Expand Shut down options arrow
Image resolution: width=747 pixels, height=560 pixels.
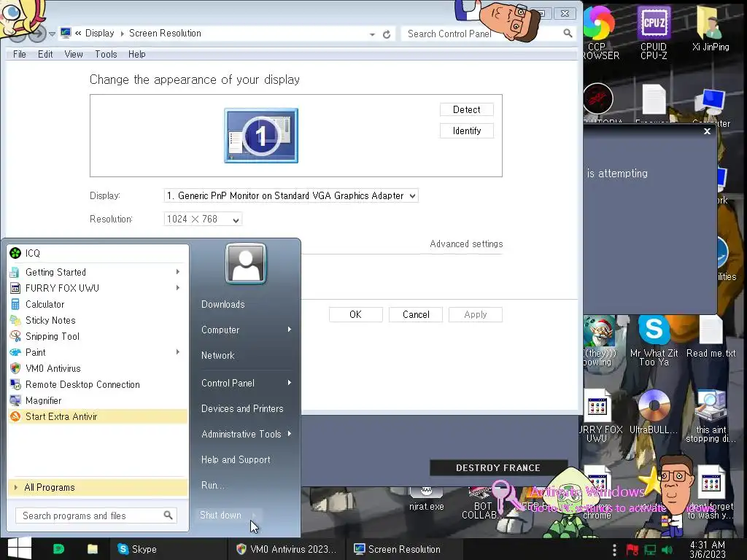[255, 516]
